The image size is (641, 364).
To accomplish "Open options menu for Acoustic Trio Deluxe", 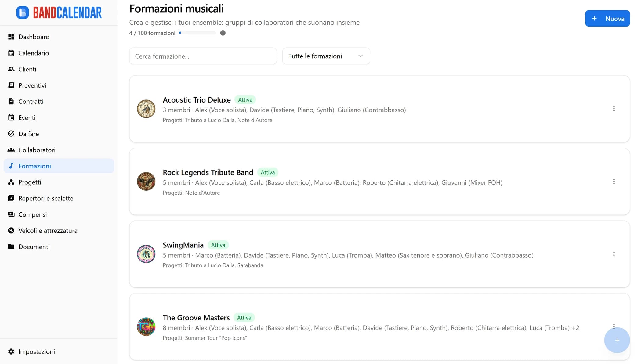I will click(x=614, y=109).
